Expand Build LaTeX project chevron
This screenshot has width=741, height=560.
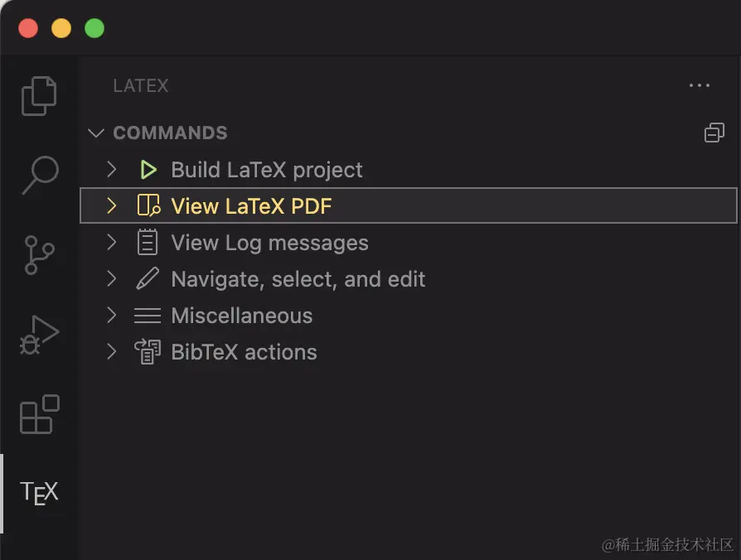112,170
